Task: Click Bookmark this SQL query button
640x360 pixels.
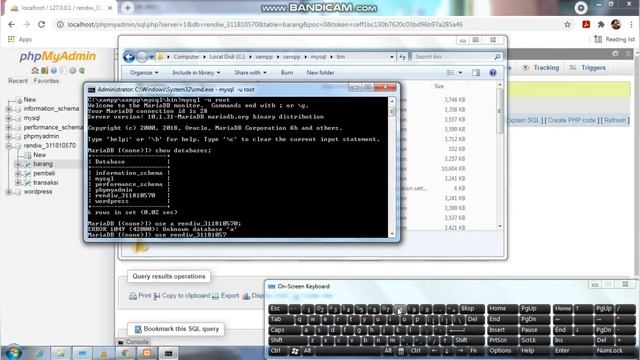Action: tap(176, 329)
